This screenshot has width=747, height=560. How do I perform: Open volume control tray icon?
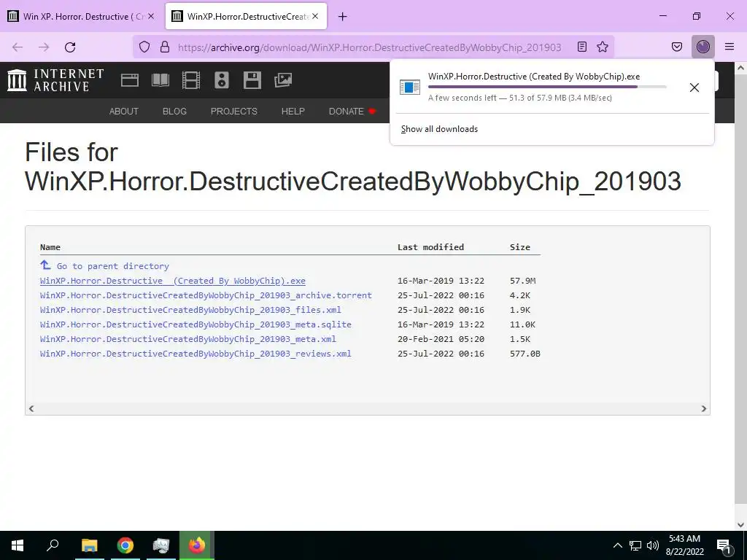click(x=653, y=545)
